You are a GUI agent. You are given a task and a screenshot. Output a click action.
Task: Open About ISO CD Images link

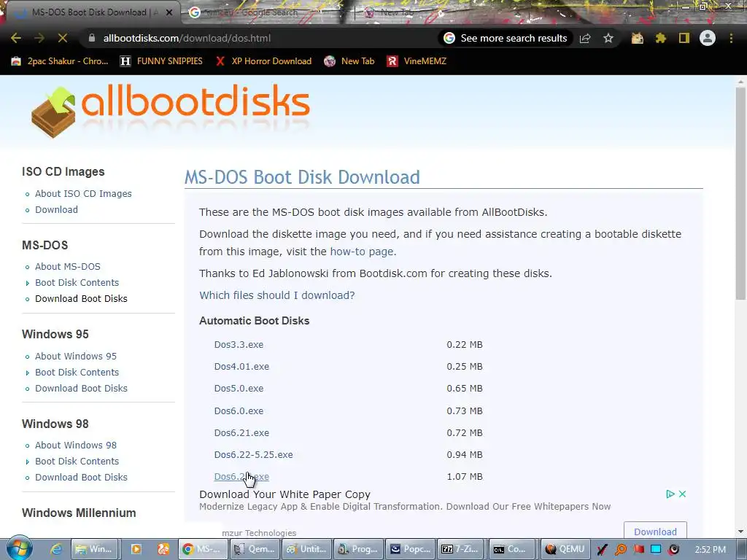pyautogui.click(x=83, y=193)
